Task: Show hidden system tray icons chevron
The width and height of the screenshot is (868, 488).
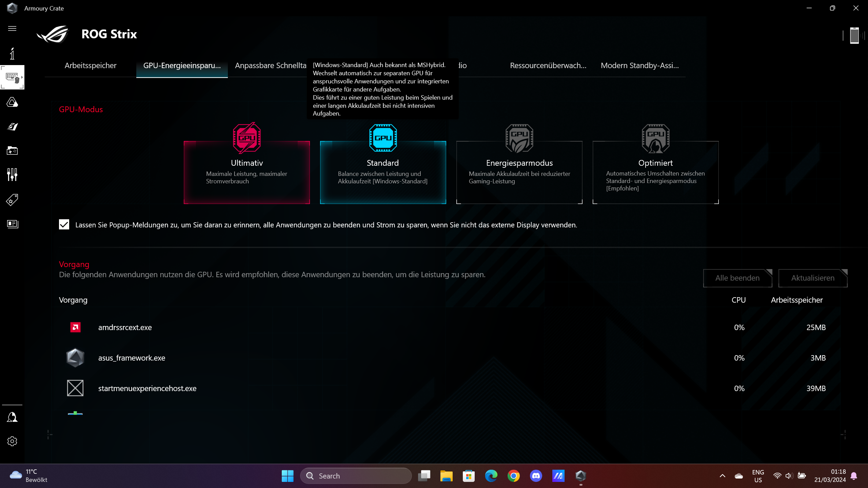Action: (x=723, y=476)
